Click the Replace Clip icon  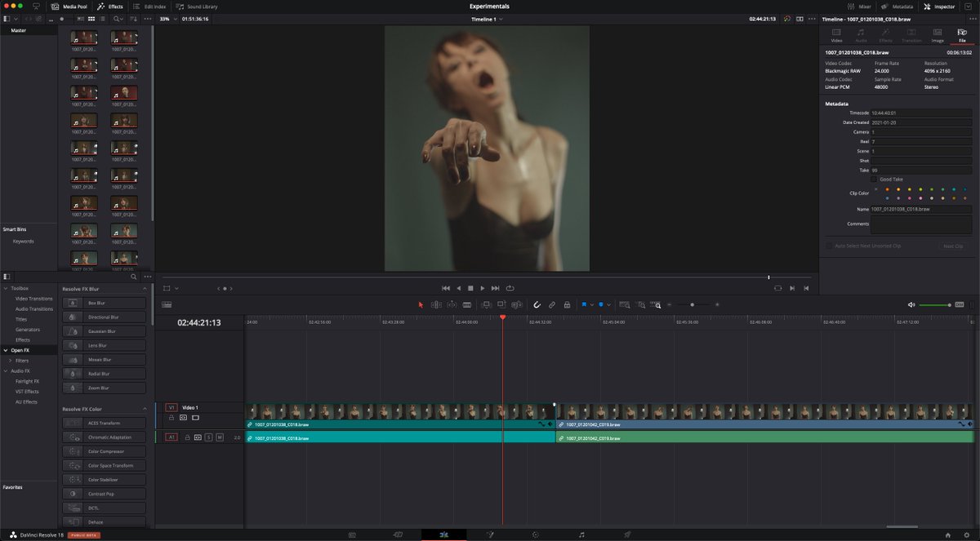pos(517,304)
